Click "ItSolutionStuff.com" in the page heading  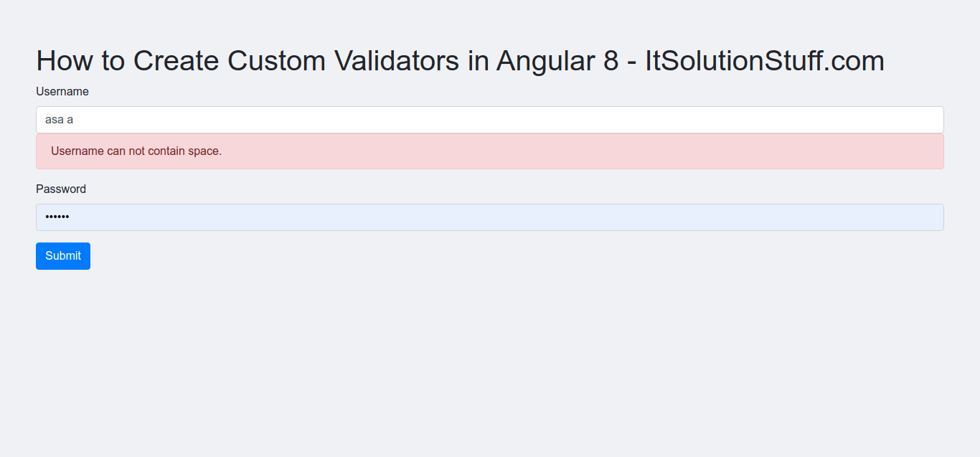[765, 61]
